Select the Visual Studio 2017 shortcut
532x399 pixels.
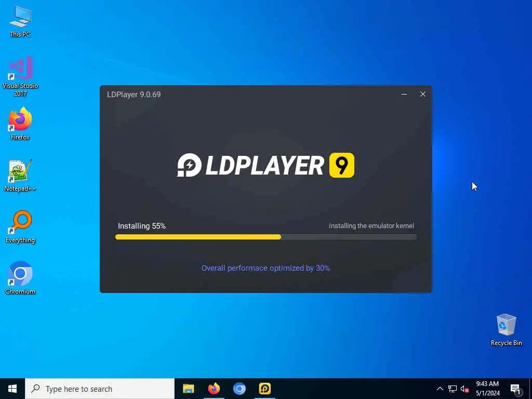[20, 76]
